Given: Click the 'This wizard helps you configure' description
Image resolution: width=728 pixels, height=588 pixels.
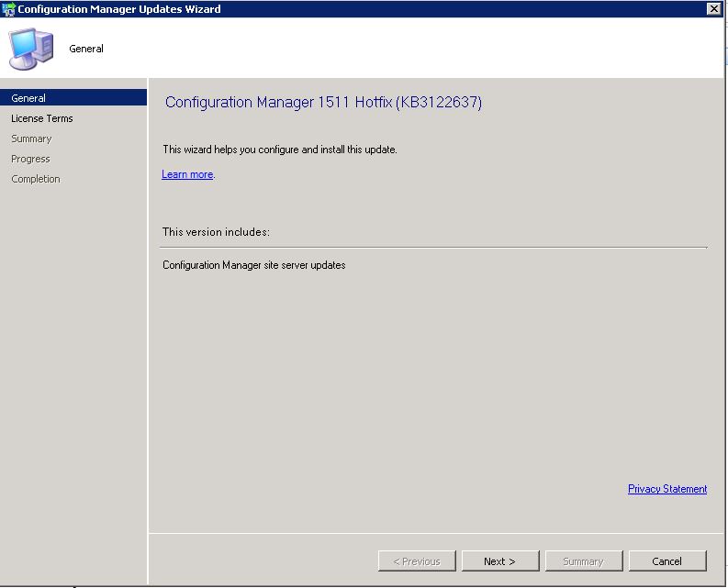Looking at the screenshot, I should tap(280, 150).
